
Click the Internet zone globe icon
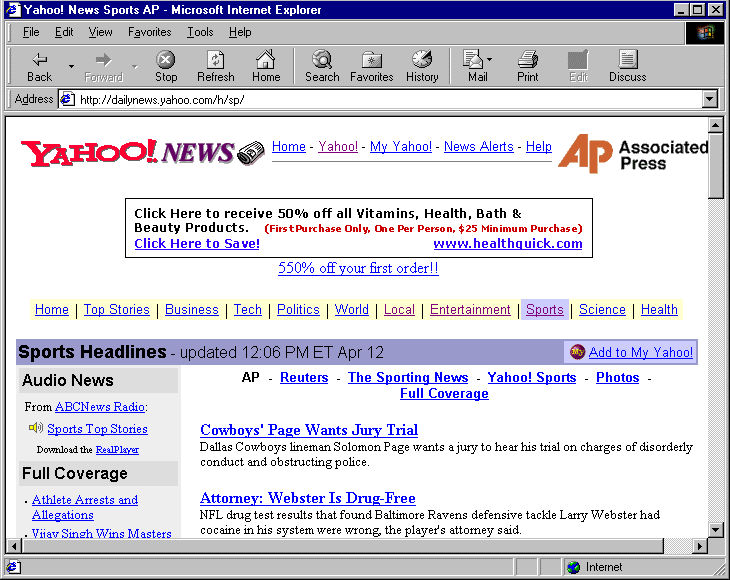pyautogui.click(x=574, y=567)
